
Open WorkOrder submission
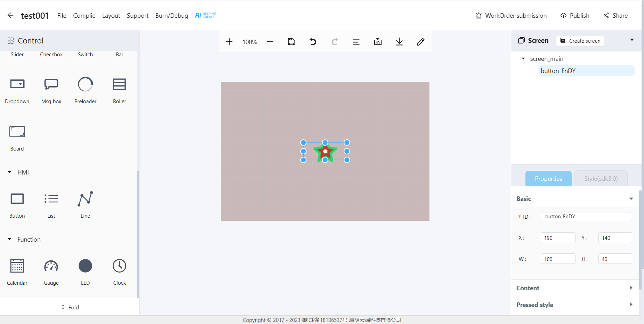pyautogui.click(x=511, y=15)
